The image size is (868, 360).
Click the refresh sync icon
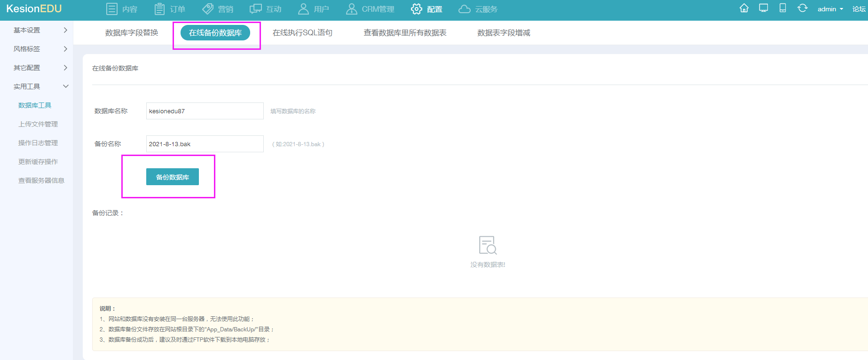pos(803,8)
